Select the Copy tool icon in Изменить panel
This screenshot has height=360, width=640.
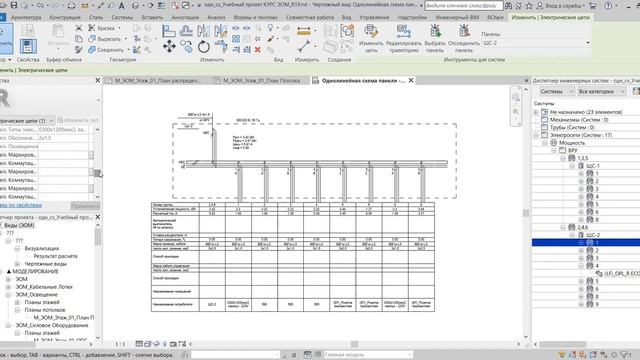click(187, 46)
